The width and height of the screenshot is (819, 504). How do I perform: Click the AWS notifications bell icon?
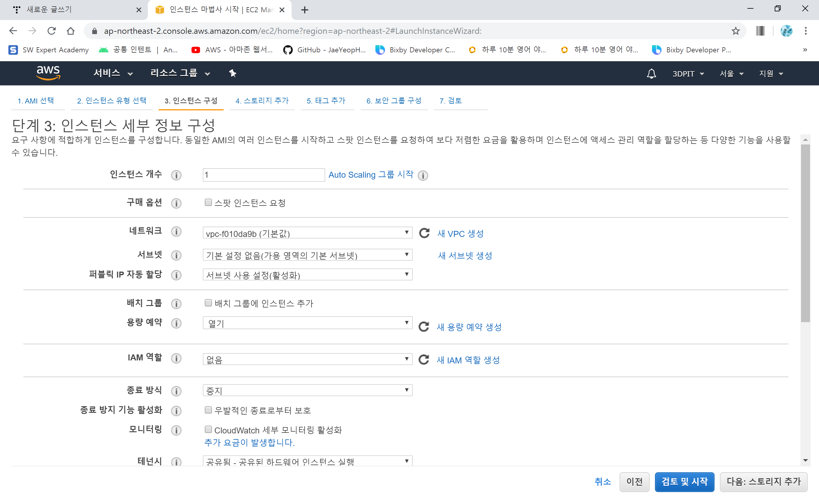coord(651,73)
